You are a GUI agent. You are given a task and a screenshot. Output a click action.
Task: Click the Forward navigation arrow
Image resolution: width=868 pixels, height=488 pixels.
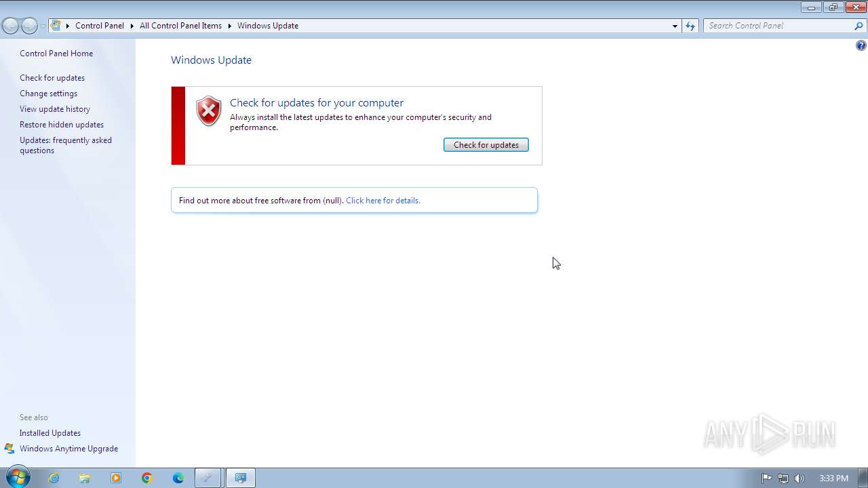29,26
